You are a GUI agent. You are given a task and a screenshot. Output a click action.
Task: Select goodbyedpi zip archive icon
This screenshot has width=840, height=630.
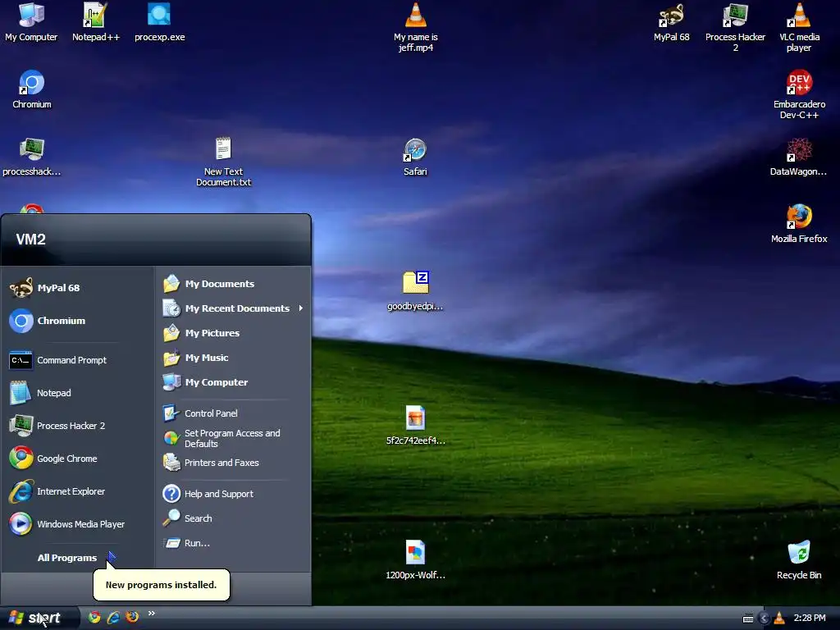[415, 291]
